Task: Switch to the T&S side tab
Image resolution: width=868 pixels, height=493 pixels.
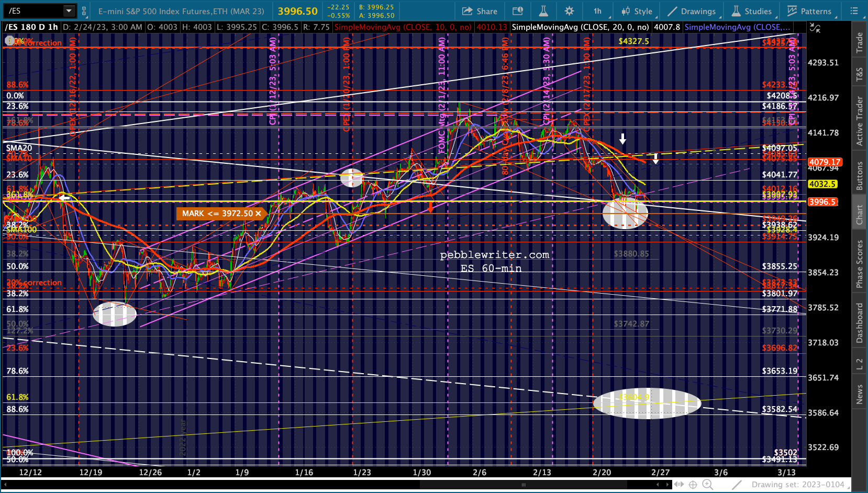Action: click(859, 75)
